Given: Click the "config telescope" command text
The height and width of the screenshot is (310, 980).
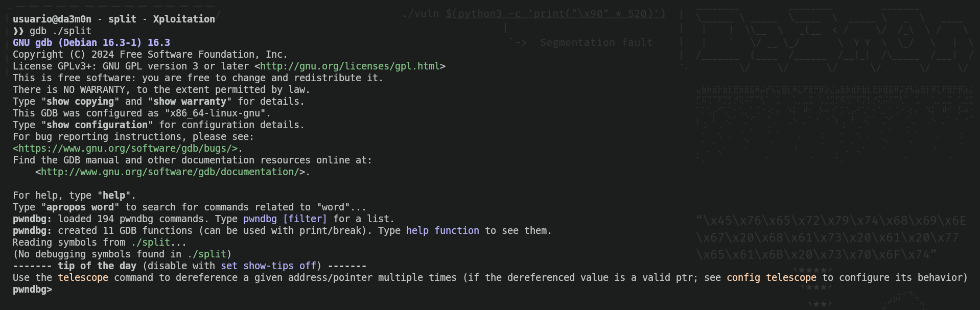Looking at the screenshot, I should [x=772, y=278].
